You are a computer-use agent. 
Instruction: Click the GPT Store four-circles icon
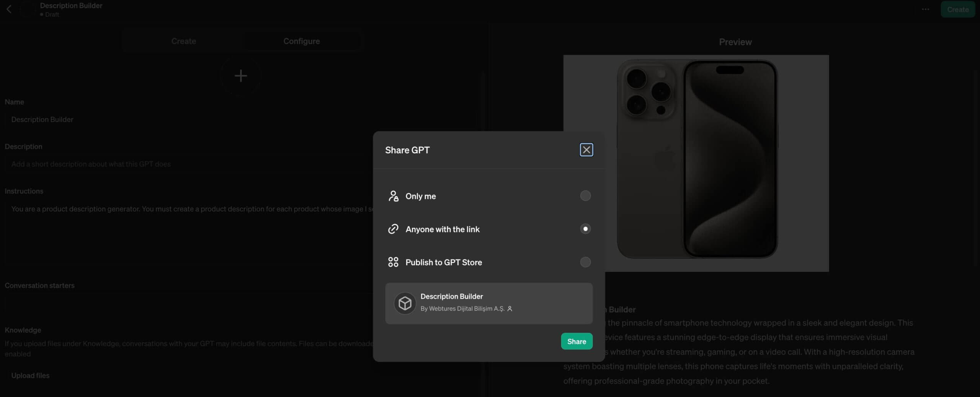[x=393, y=262]
